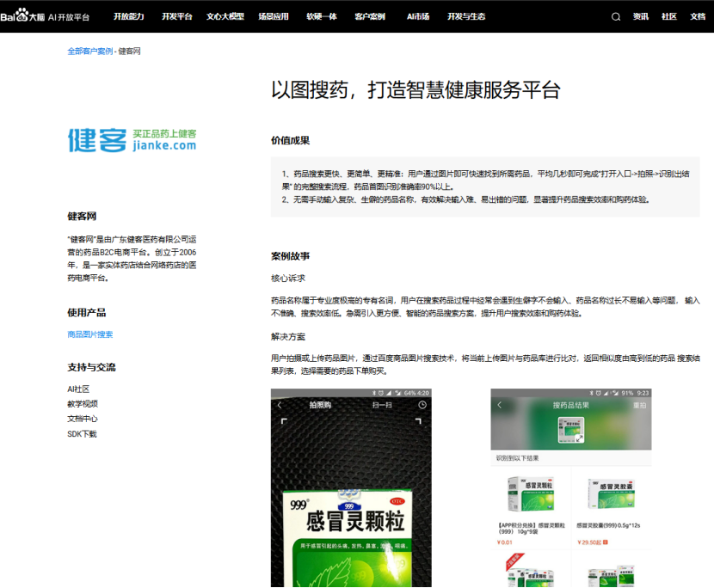Screen dimensions: 714x588
Task: Open the 教学视频 sidebar link
Action: [x=82, y=402]
